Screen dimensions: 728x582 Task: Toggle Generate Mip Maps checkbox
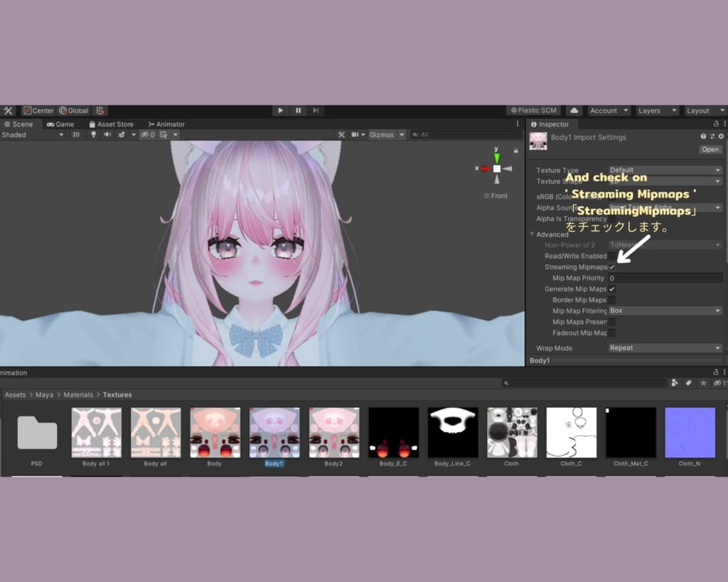pos(612,289)
